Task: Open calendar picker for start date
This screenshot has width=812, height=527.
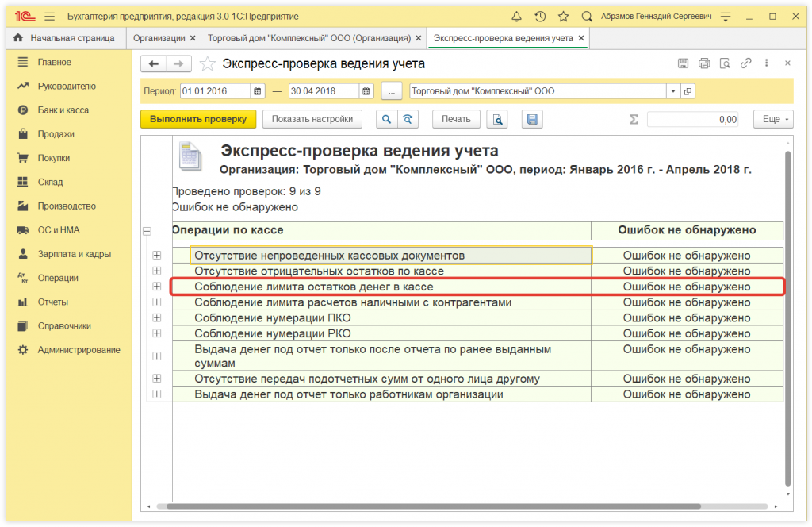Action: pyautogui.click(x=257, y=91)
